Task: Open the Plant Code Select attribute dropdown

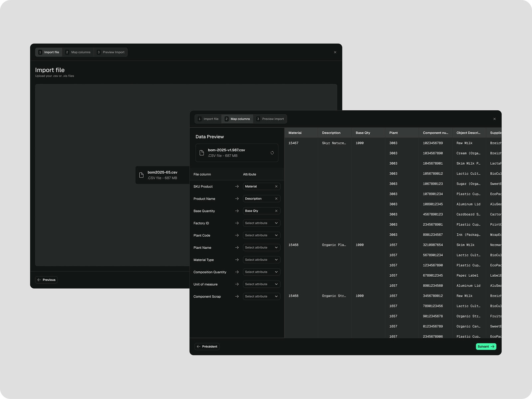Action: pyautogui.click(x=261, y=235)
